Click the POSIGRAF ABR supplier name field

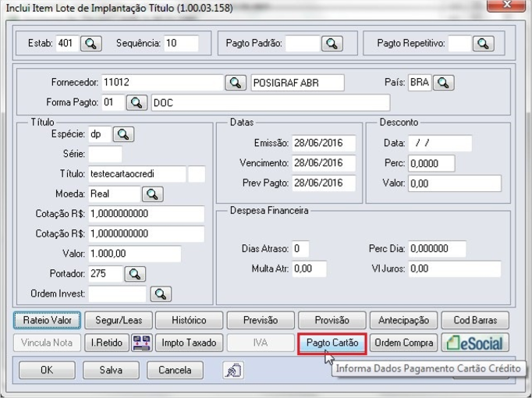(x=297, y=83)
